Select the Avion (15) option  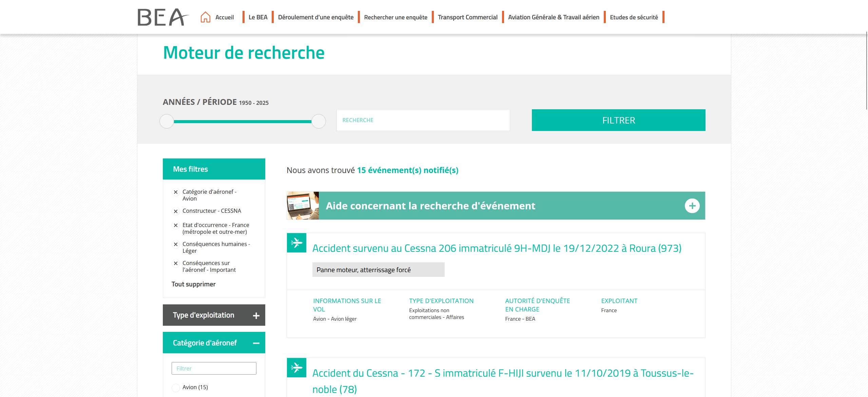tap(176, 387)
